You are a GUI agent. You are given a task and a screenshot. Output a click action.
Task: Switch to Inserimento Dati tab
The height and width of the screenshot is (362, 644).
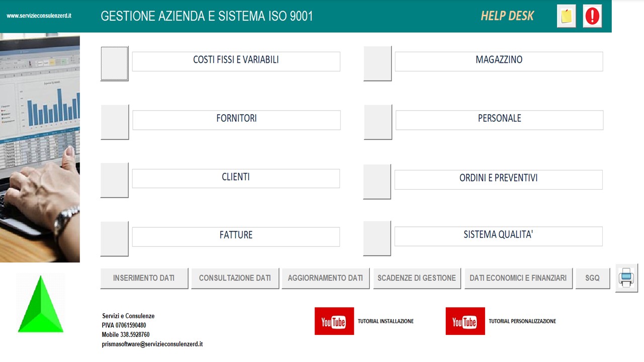click(x=144, y=278)
